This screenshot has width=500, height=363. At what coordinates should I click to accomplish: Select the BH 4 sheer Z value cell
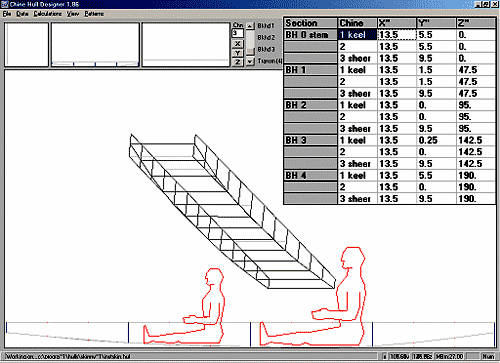[x=475, y=199]
